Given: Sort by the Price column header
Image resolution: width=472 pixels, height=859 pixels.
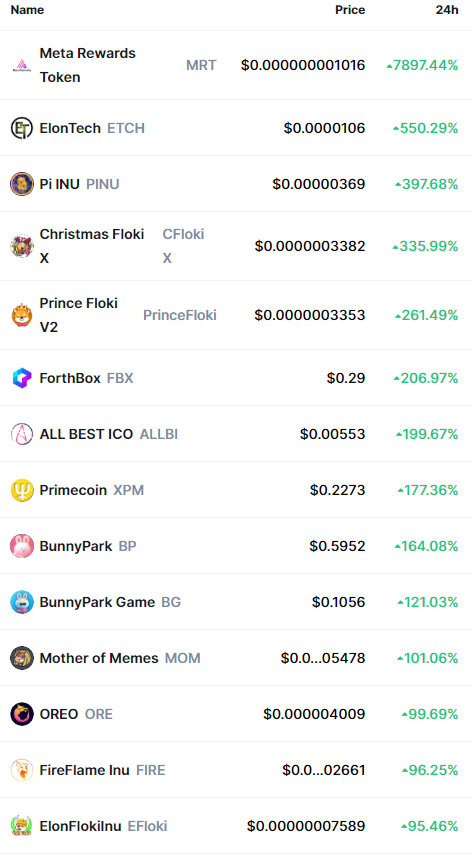Looking at the screenshot, I should click(x=350, y=10).
